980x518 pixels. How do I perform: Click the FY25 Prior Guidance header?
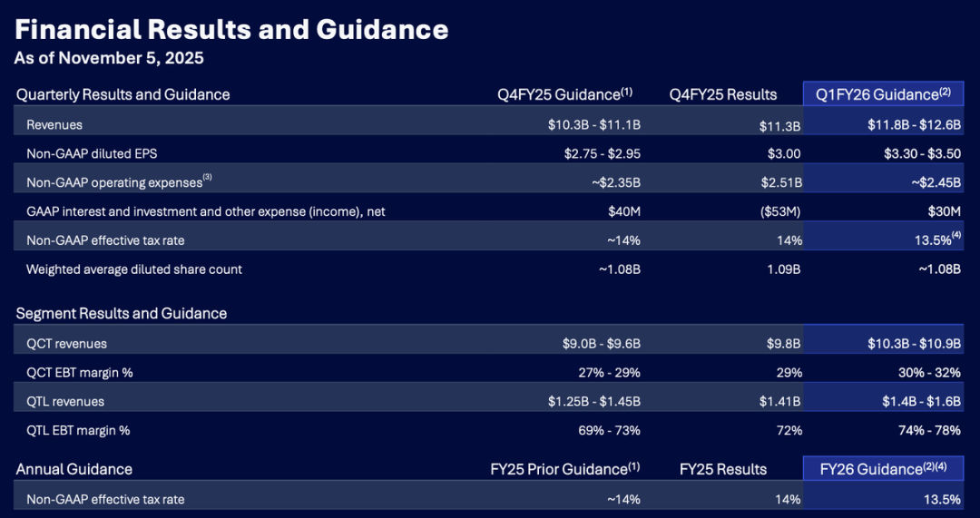(x=564, y=469)
